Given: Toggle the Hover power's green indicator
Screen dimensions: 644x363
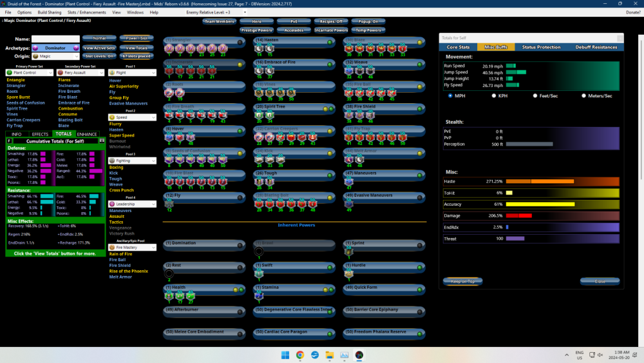Looking at the screenshot, I should 240,131.
